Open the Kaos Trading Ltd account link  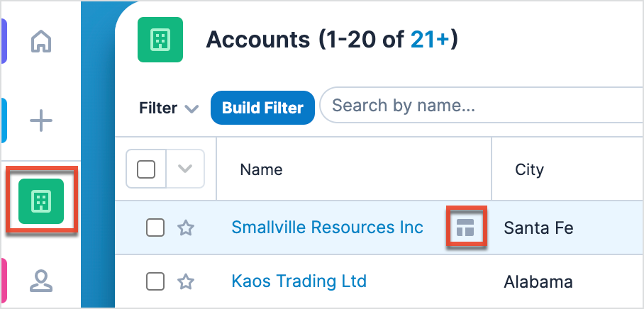click(x=299, y=281)
